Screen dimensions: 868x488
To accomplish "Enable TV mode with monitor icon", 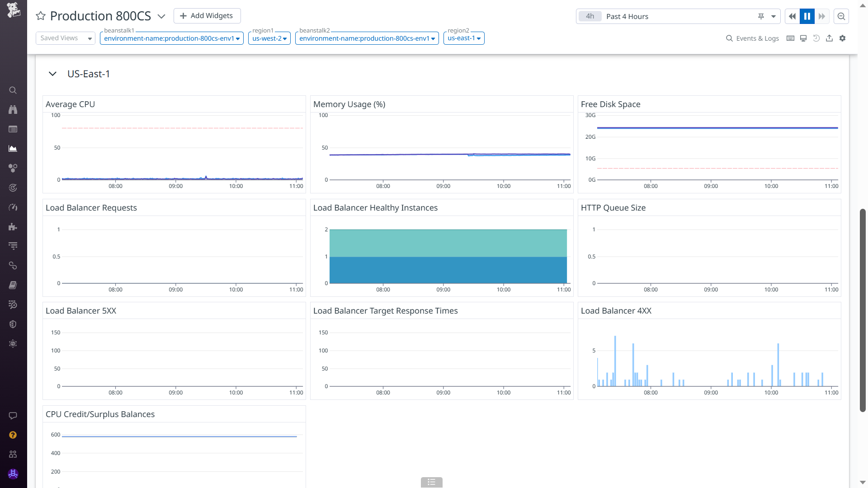I will click(803, 38).
